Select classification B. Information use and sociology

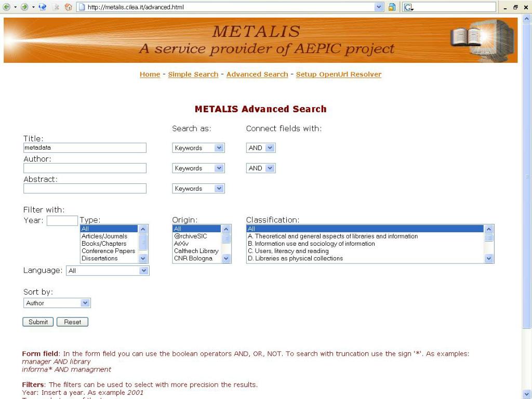click(365, 244)
